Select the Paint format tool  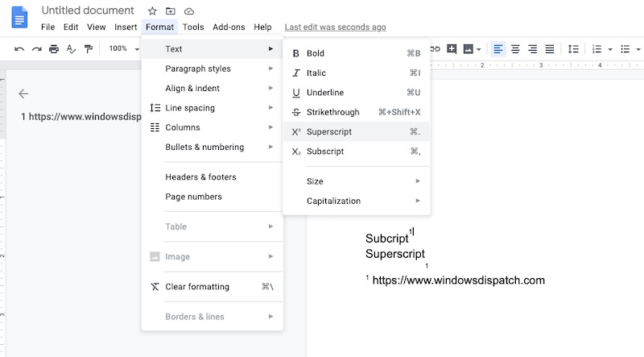point(89,49)
